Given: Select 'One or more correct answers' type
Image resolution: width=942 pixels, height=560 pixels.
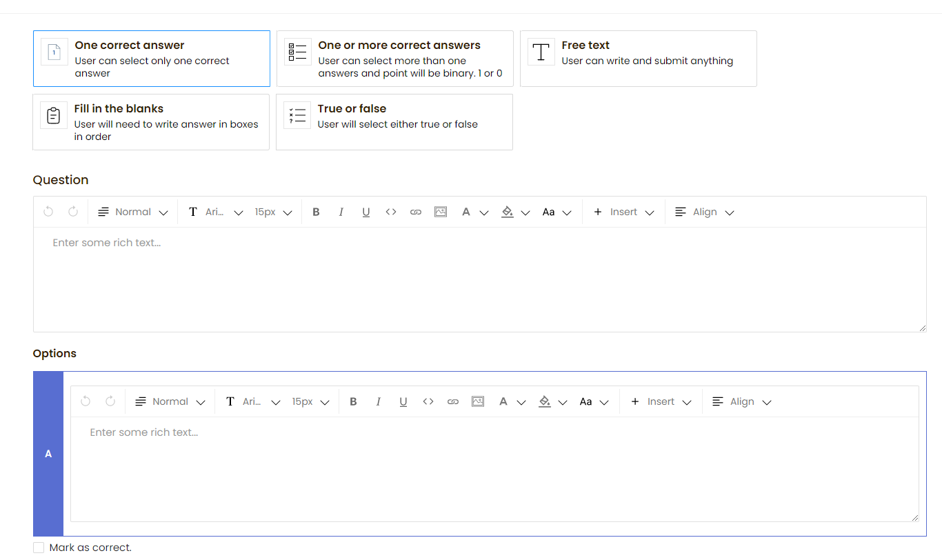Looking at the screenshot, I should tap(394, 59).
